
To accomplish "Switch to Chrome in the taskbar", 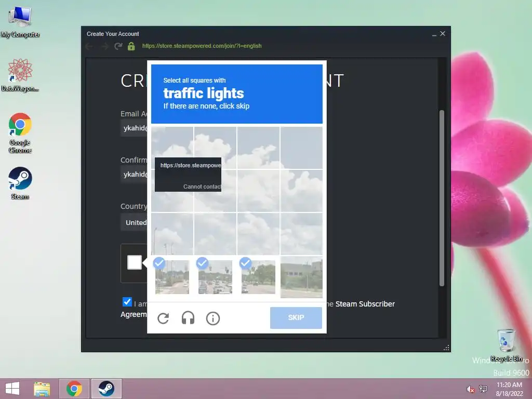I will pos(74,389).
